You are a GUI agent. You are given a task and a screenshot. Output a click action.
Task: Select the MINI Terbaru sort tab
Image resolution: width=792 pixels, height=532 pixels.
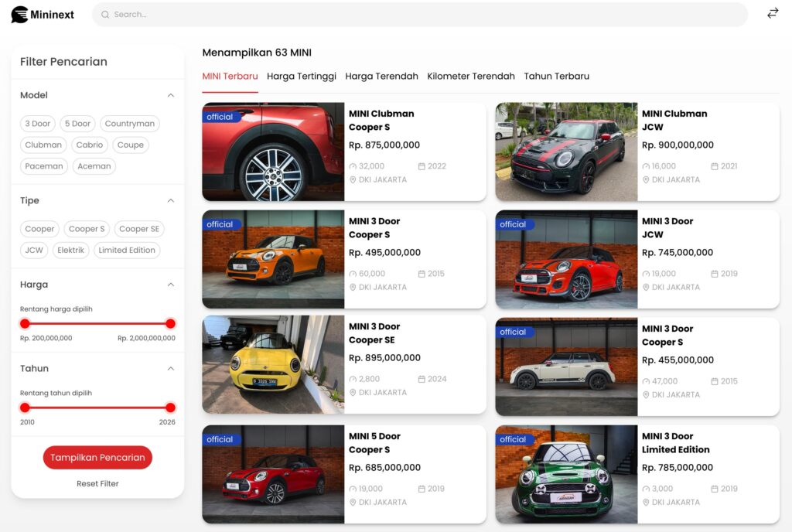[230, 77]
